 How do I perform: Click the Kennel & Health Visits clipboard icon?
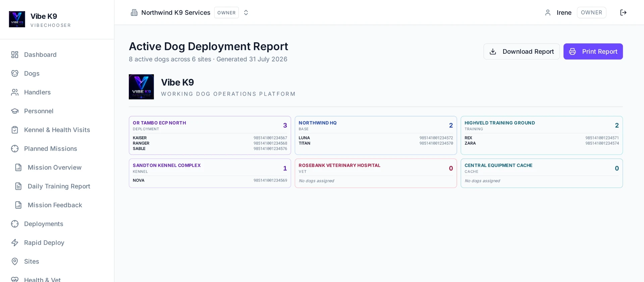15,130
